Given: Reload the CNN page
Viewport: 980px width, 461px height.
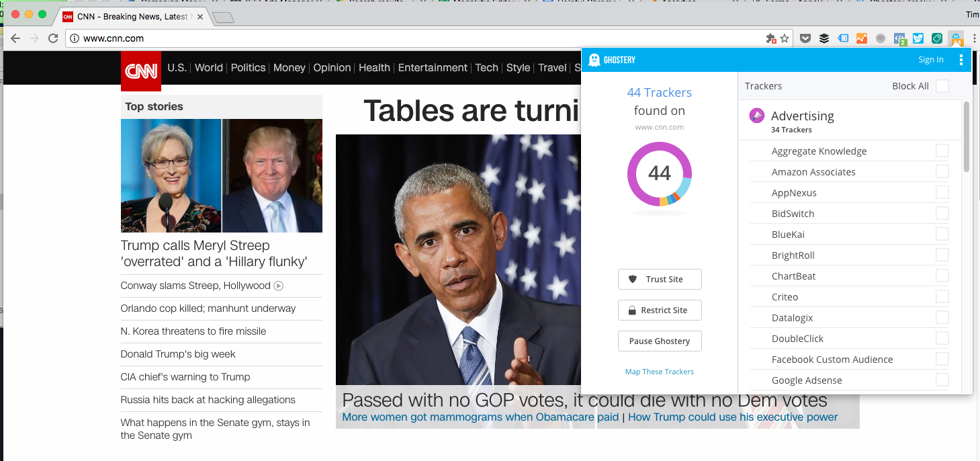Looking at the screenshot, I should point(53,38).
